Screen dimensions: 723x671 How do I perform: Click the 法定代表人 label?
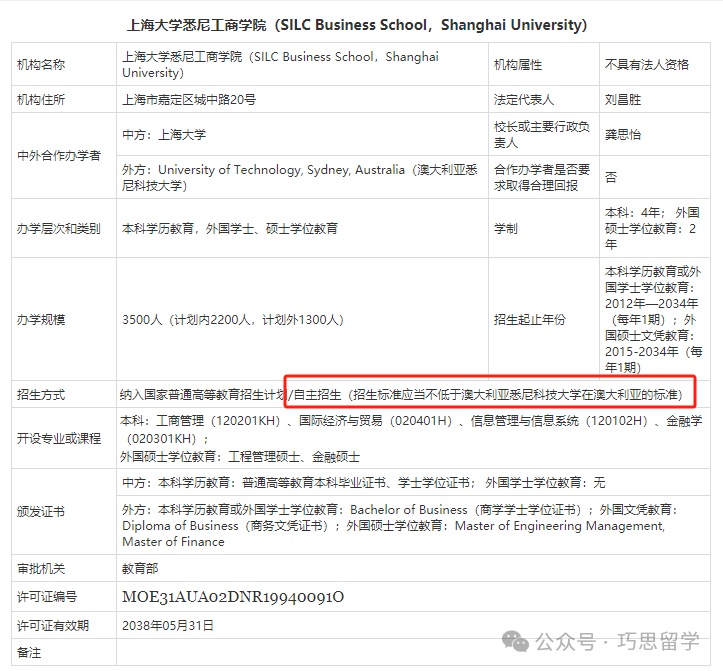point(524,100)
